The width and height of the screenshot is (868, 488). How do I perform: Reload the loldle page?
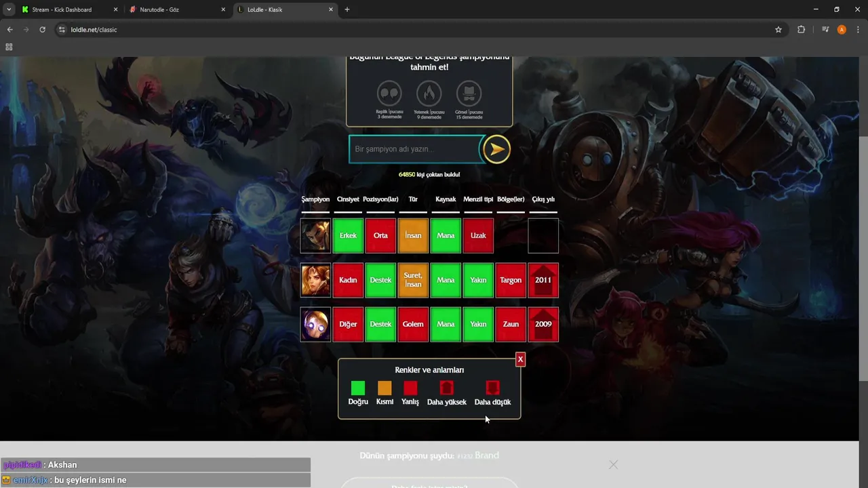[x=42, y=30]
